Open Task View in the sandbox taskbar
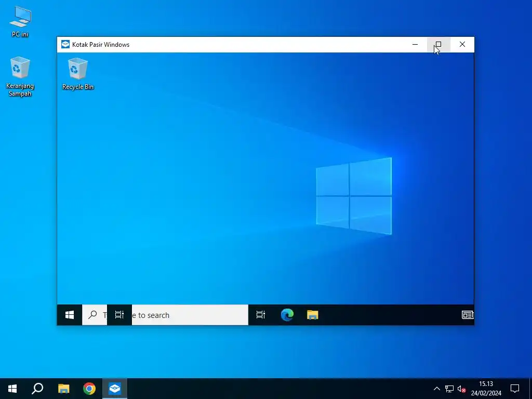 pyautogui.click(x=261, y=315)
